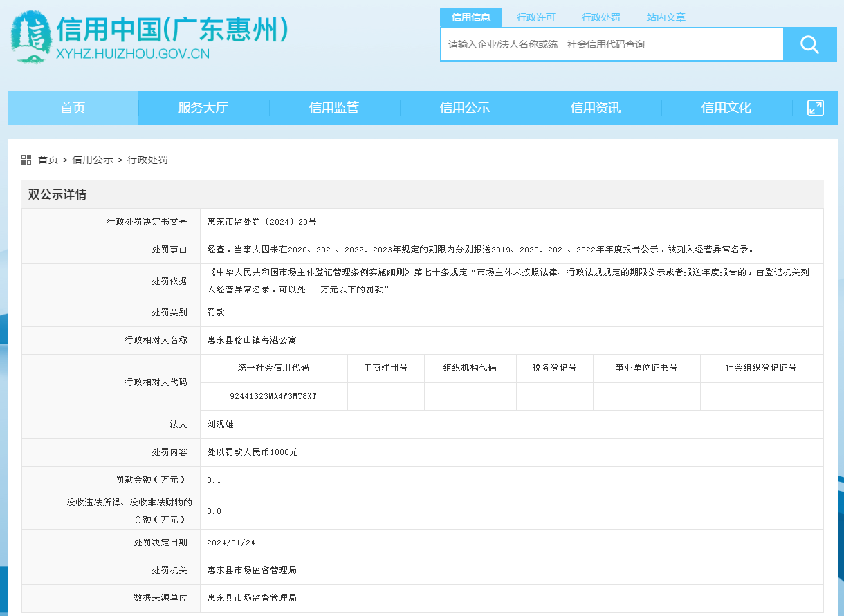Image resolution: width=844 pixels, height=616 pixels.
Task: Select the 行政许可 search tab
Action: (x=536, y=17)
